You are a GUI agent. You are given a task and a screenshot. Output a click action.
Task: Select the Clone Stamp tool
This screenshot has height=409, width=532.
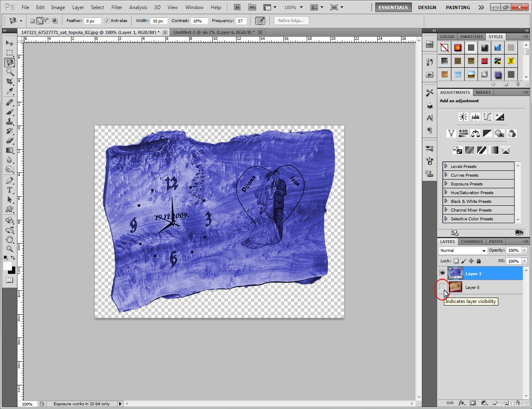click(x=10, y=121)
